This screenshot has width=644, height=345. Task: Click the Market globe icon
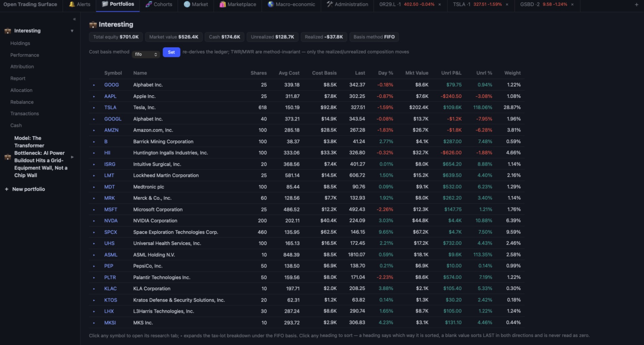coord(187,4)
